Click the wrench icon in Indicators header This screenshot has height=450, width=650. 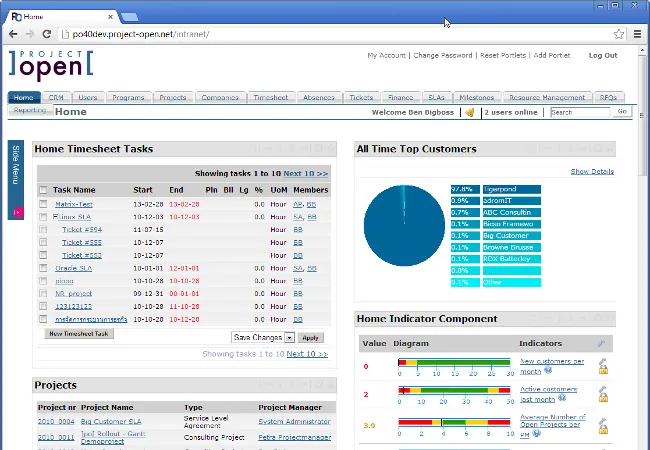click(x=601, y=343)
